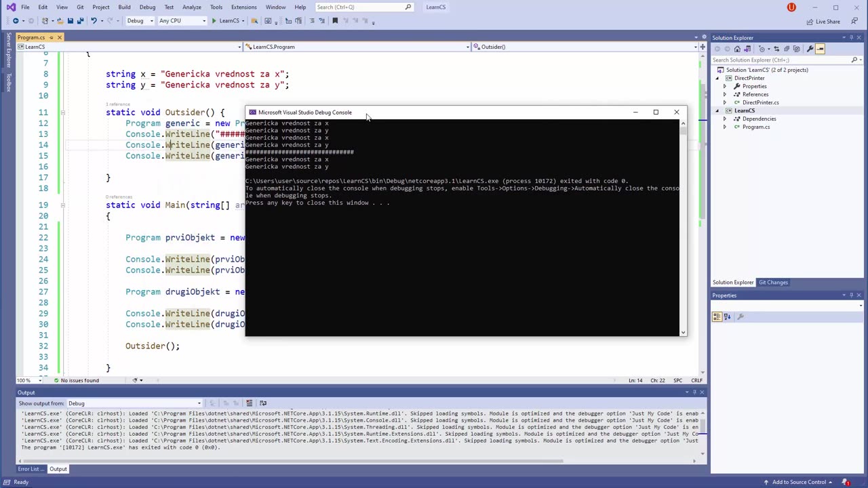This screenshot has height=488, width=868.
Task: Open the Show output from Debug dropdown
Action: click(x=134, y=403)
